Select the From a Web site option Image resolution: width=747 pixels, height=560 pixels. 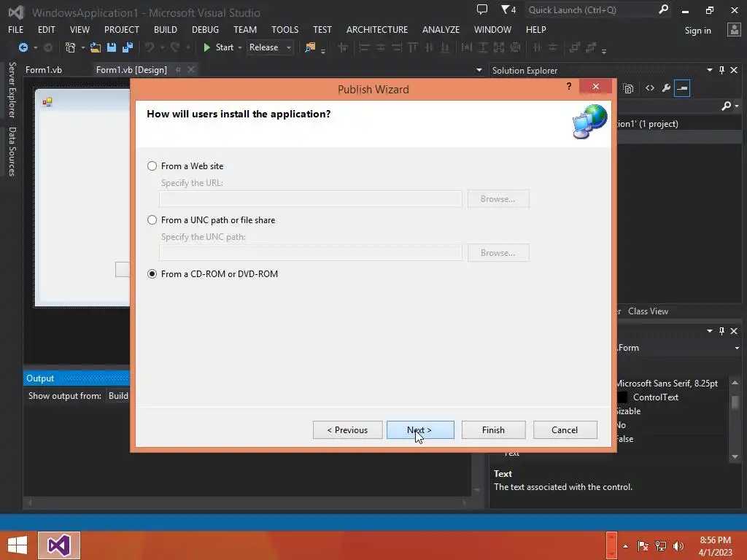tap(152, 166)
